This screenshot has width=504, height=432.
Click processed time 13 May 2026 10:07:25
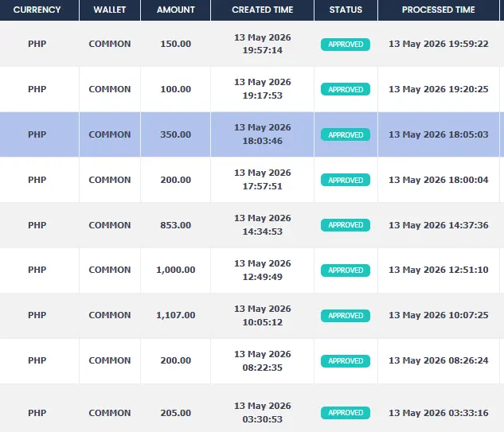point(439,315)
